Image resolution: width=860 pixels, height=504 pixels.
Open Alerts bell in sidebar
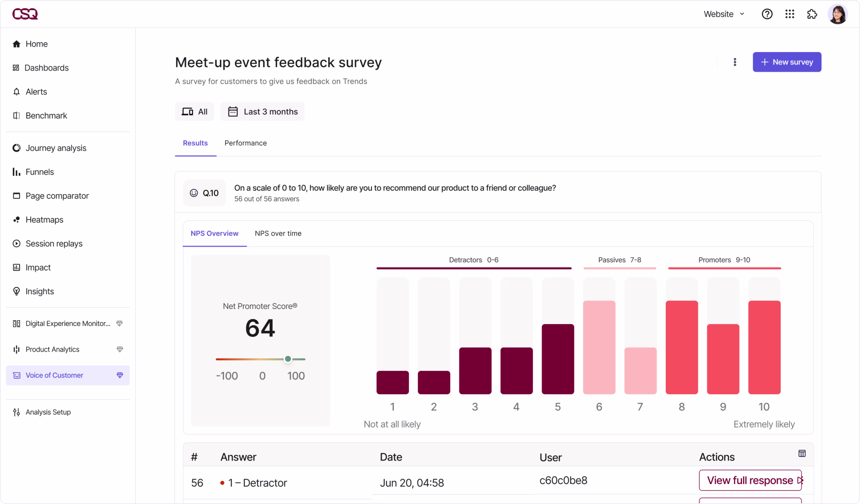pos(36,92)
